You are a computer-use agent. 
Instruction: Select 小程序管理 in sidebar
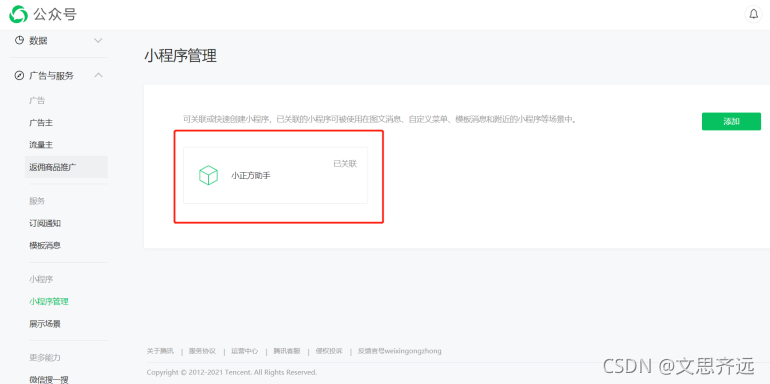(x=49, y=302)
